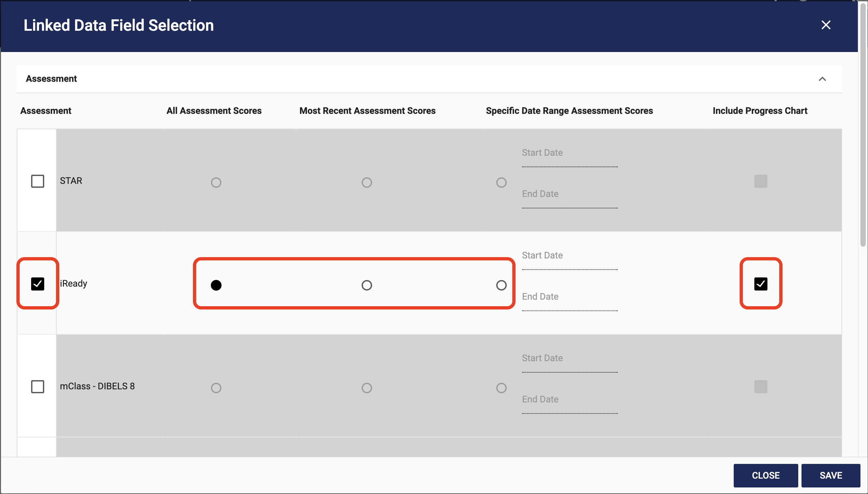Image resolution: width=868 pixels, height=494 pixels.
Task: Check the STAR assessment checkbox
Action: [38, 181]
